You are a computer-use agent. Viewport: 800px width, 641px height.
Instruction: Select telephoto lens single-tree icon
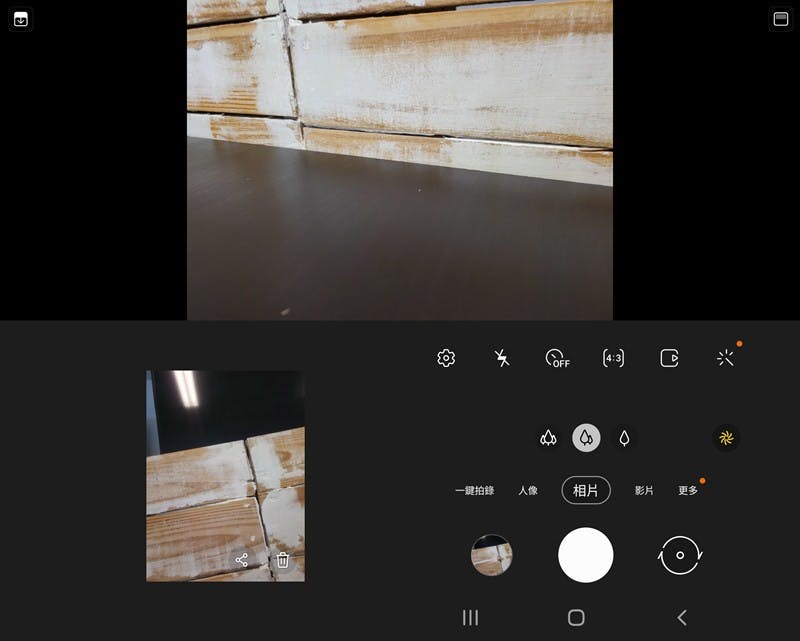pos(624,438)
